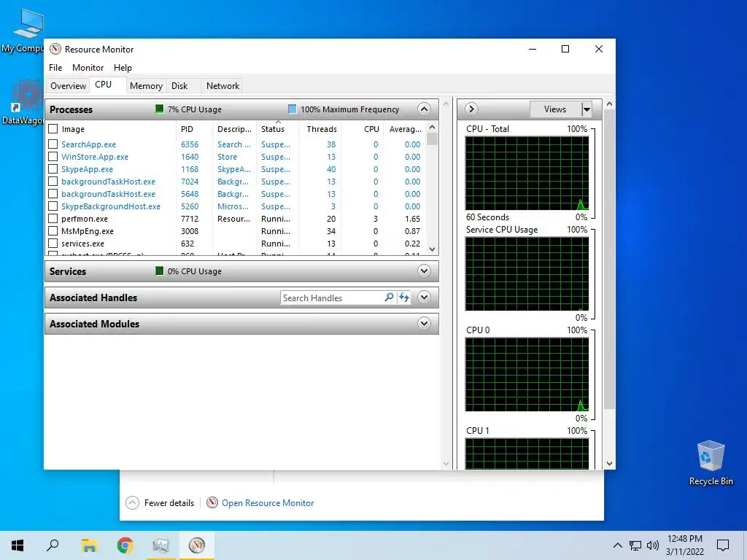Switch to the Overview tab
Screen dimensions: 747x560
click(x=68, y=86)
